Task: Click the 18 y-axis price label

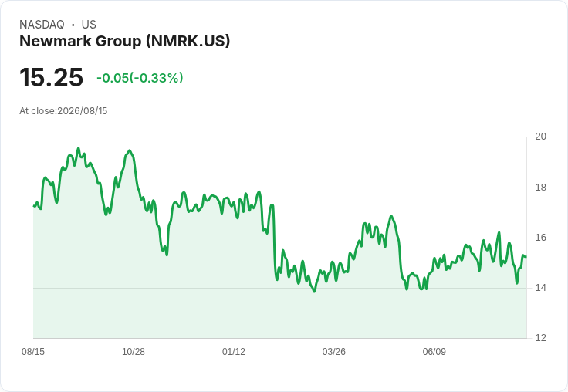Action: [x=540, y=188]
